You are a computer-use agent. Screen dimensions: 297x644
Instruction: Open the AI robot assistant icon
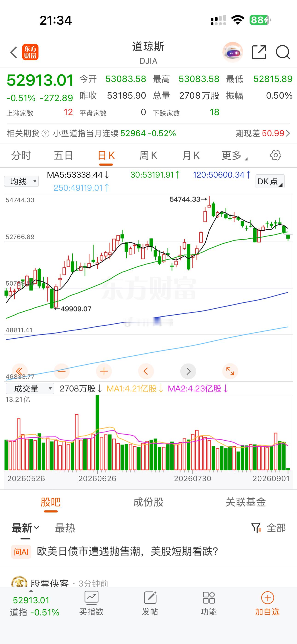coord(233,52)
